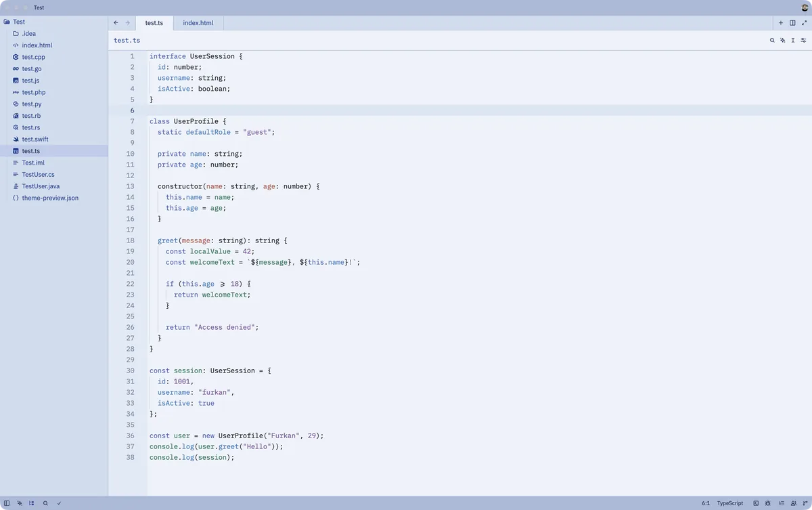Screen dimensions: 812x510
Task: Split the editor pane
Action: pos(792,22)
